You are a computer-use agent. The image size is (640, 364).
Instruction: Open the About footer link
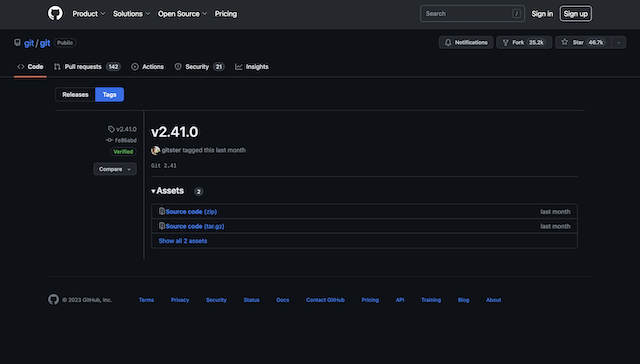(x=493, y=300)
